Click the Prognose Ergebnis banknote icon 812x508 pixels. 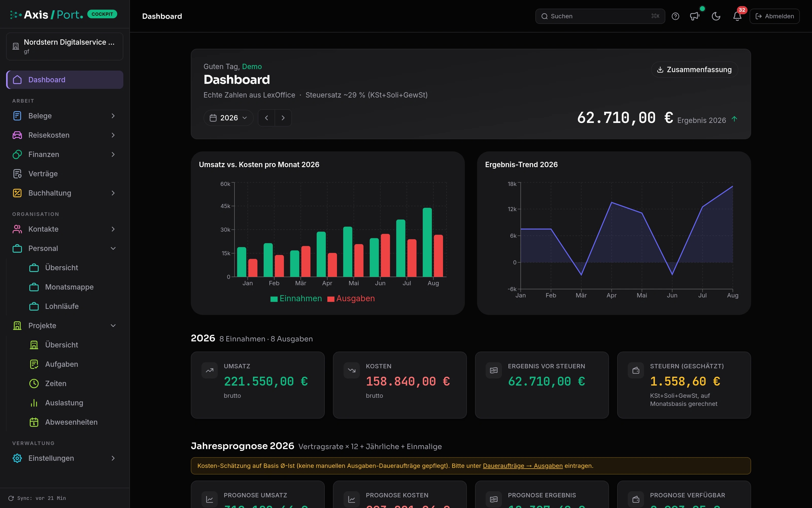[x=494, y=500]
